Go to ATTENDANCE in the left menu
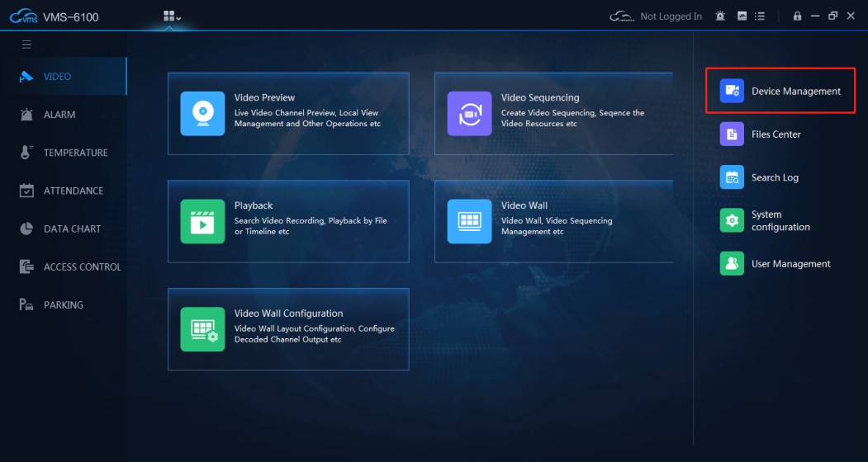This screenshot has height=462, width=868. (73, 191)
